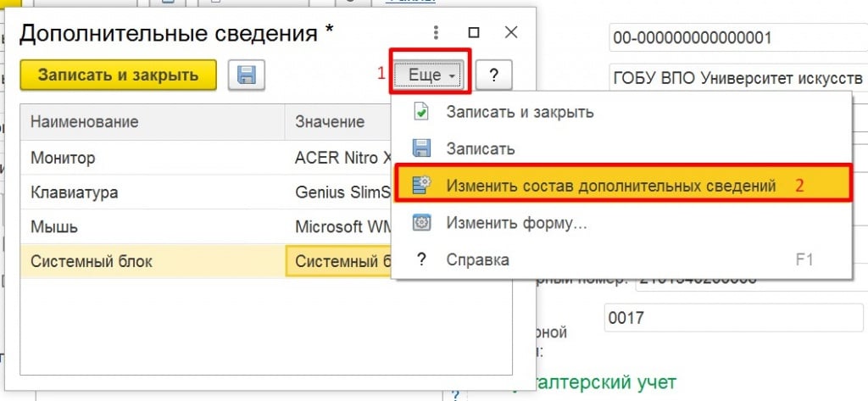Click the yellow Записать и закрыть button
Viewport: 868px width, 401px height.
point(118,75)
